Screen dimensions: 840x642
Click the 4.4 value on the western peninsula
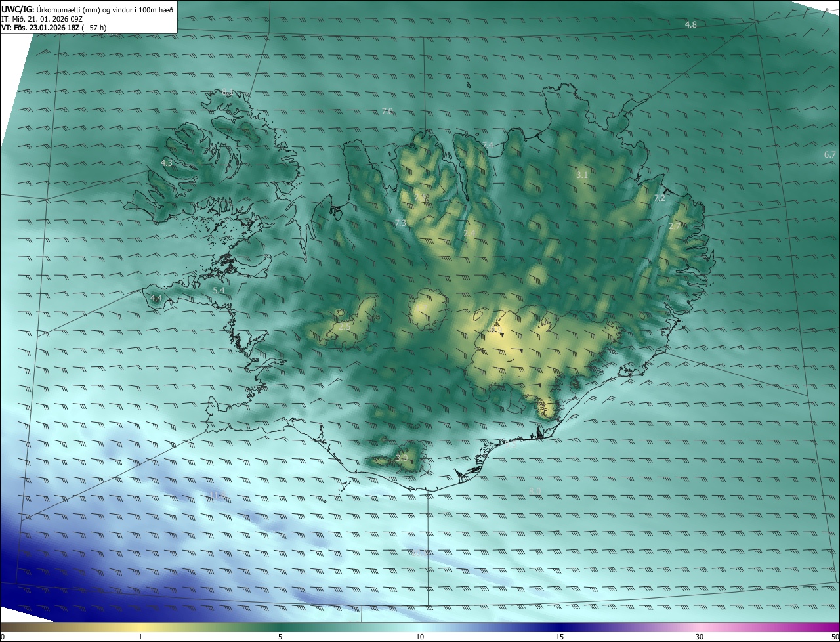[156, 299]
